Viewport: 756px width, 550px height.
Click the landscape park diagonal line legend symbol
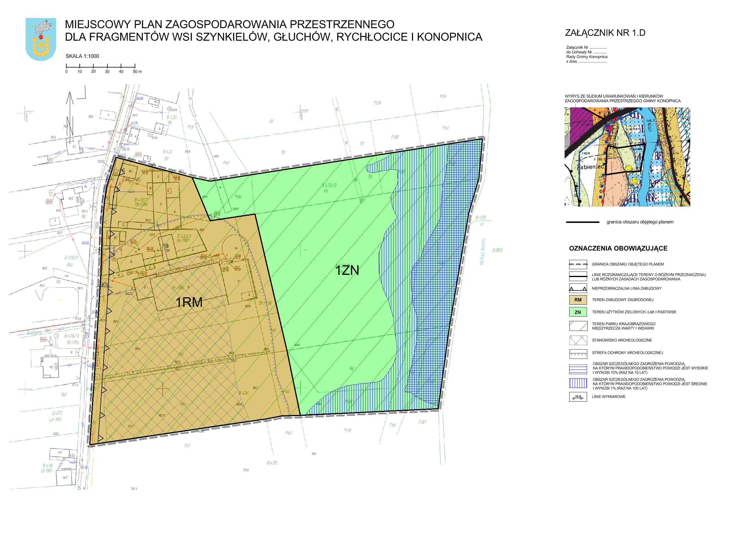[578, 326]
